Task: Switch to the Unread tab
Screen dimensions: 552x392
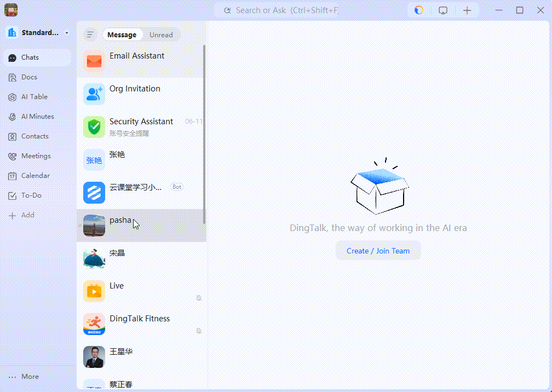Action: 161,35
